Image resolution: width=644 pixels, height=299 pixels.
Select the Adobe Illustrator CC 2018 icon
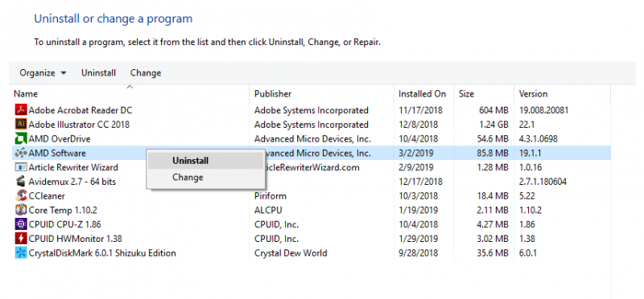pos(21,125)
